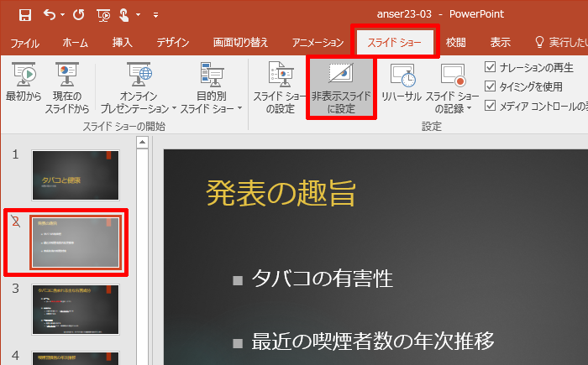
Task: Click オンライン プレゼンテーション icon
Action: [139, 75]
